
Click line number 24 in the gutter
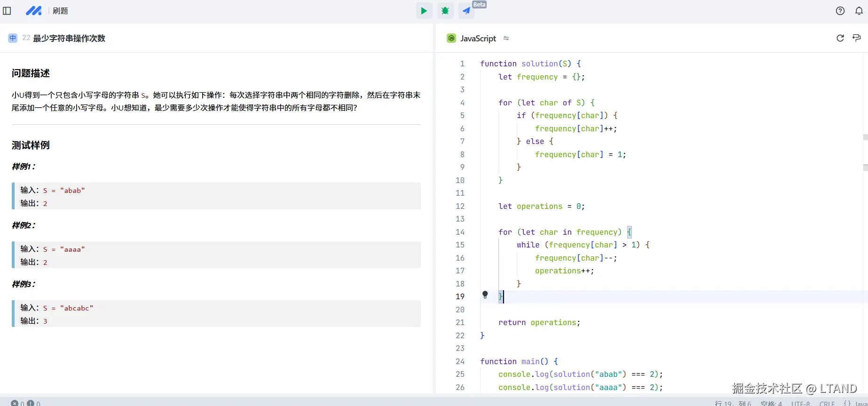[460, 361]
